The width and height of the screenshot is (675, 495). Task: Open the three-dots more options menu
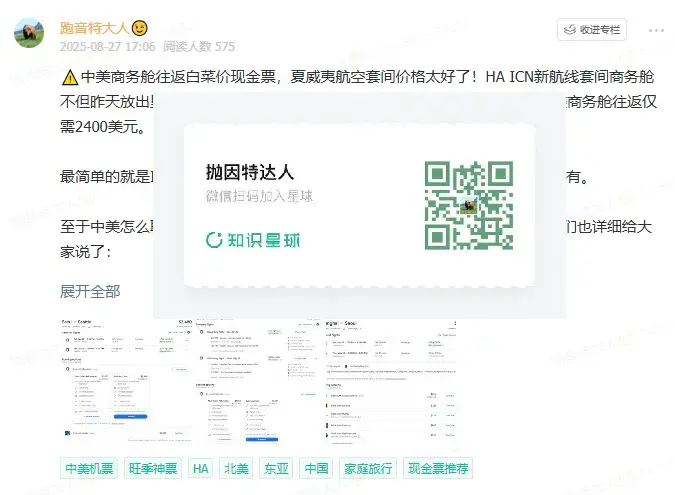pos(656,31)
